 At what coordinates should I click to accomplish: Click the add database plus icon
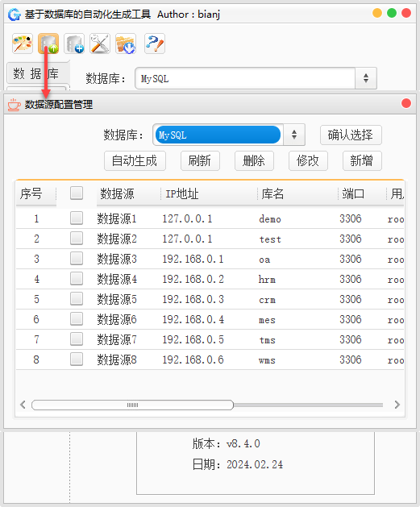pos(74,44)
